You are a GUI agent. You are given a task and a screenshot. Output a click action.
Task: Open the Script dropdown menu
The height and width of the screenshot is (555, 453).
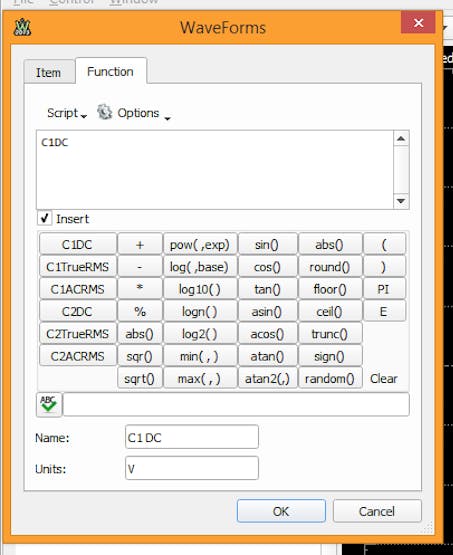pos(67,113)
